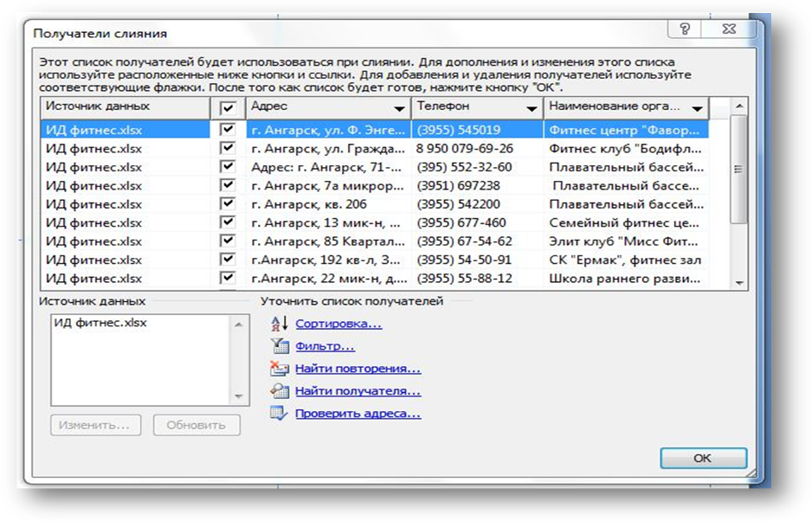The width and height of the screenshot is (812, 521).
Task: Select ИД фитнес.xlsx in the data source list box
Action: pyautogui.click(x=100, y=323)
